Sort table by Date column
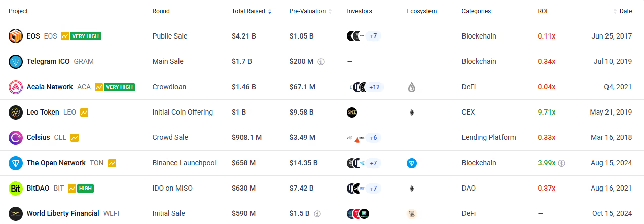The height and width of the screenshot is (224, 644). pos(625,11)
